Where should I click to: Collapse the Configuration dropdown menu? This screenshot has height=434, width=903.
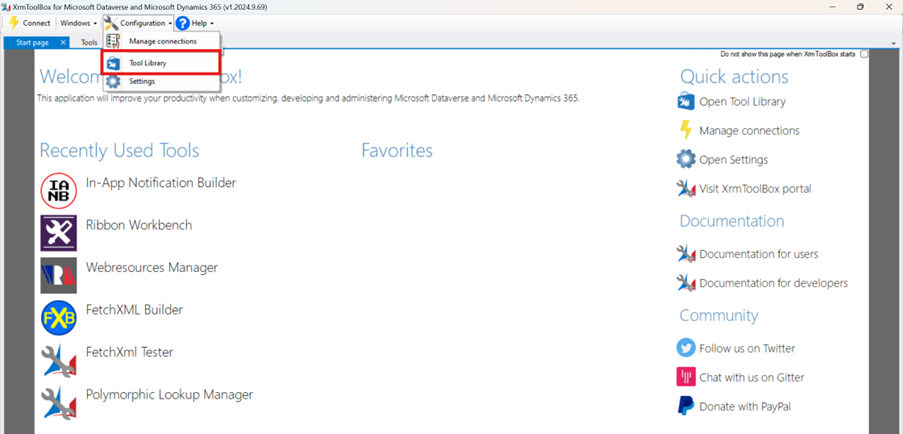tap(138, 23)
